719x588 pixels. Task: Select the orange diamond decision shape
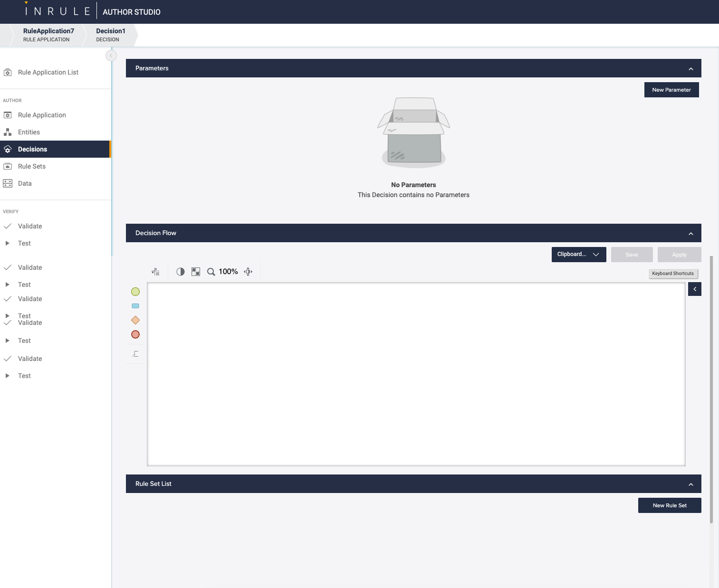pyautogui.click(x=135, y=320)
